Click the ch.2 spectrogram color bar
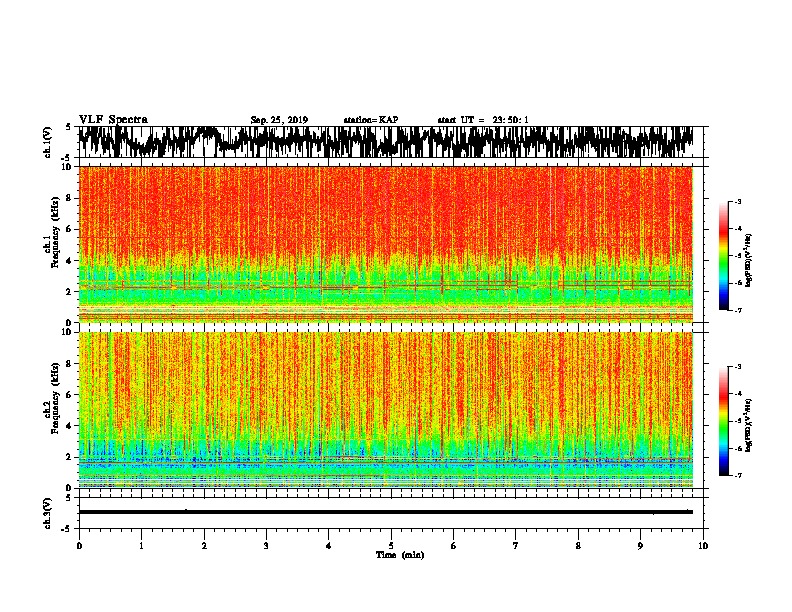The width and height of the screenshot is (792, 612). tap(723, 421)
